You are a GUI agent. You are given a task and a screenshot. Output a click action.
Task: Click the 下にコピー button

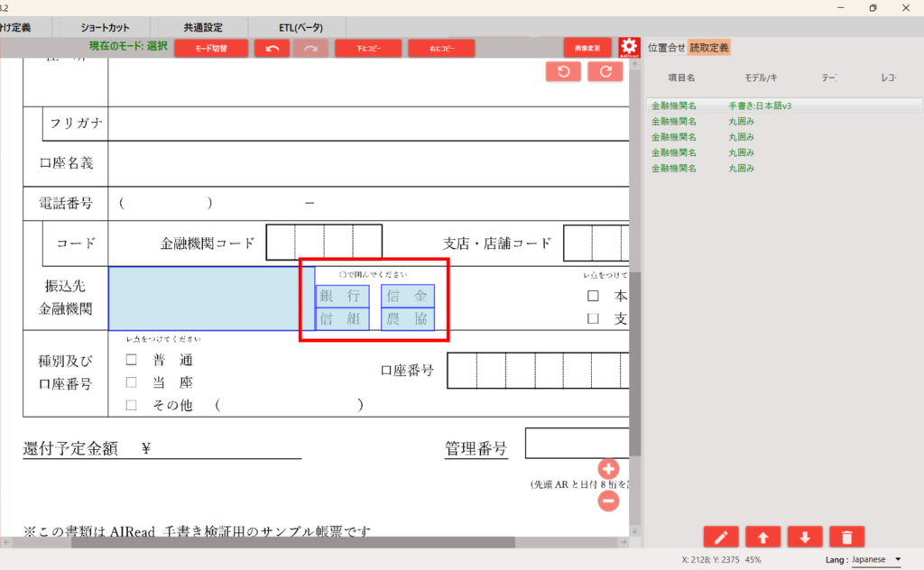[368, 48]
